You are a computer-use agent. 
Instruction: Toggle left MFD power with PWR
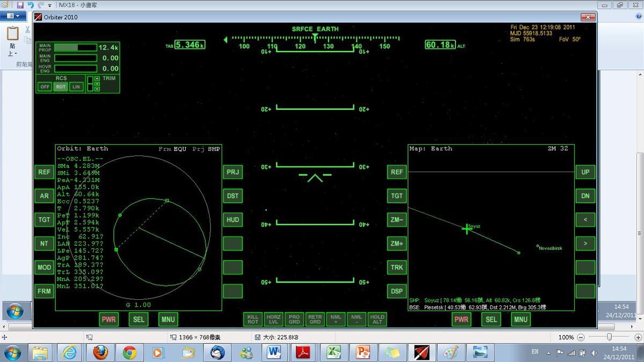coord(109,320)
